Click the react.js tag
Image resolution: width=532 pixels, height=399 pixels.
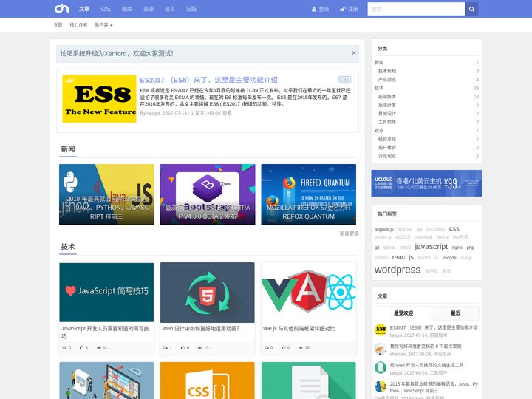point(403,257)
